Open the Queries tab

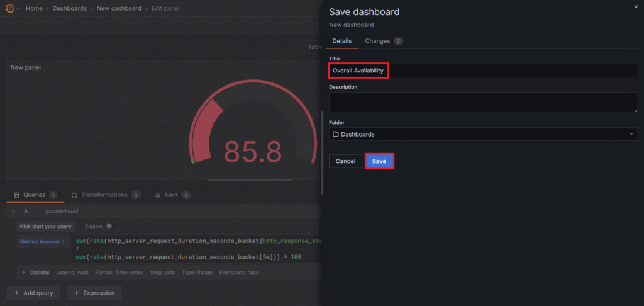(x=35, y=195)
